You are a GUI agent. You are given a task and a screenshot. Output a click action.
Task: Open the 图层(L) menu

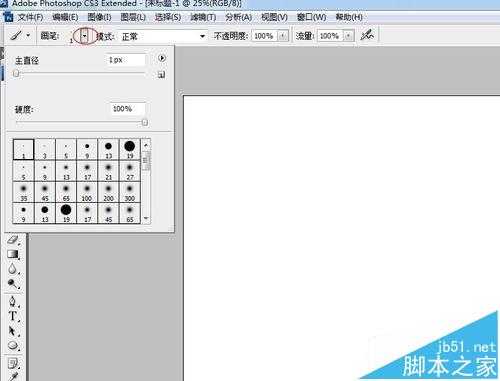click(133, 17)
